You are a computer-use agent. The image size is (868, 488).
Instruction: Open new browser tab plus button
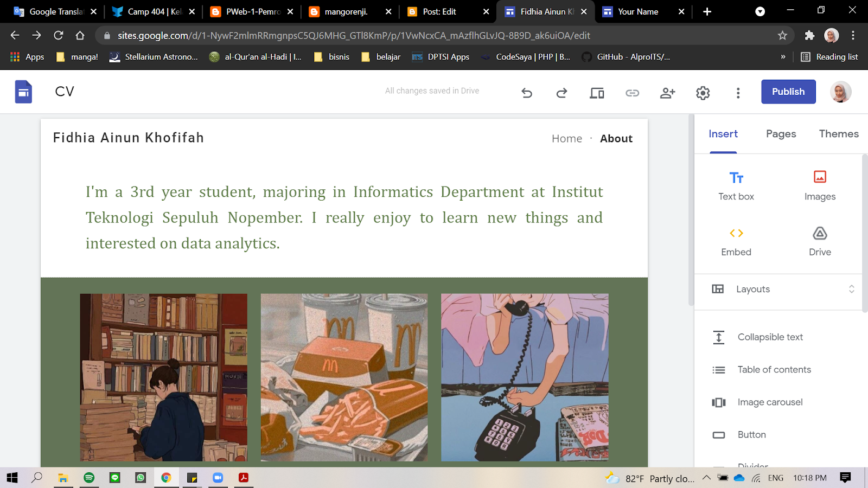[707, 11]
